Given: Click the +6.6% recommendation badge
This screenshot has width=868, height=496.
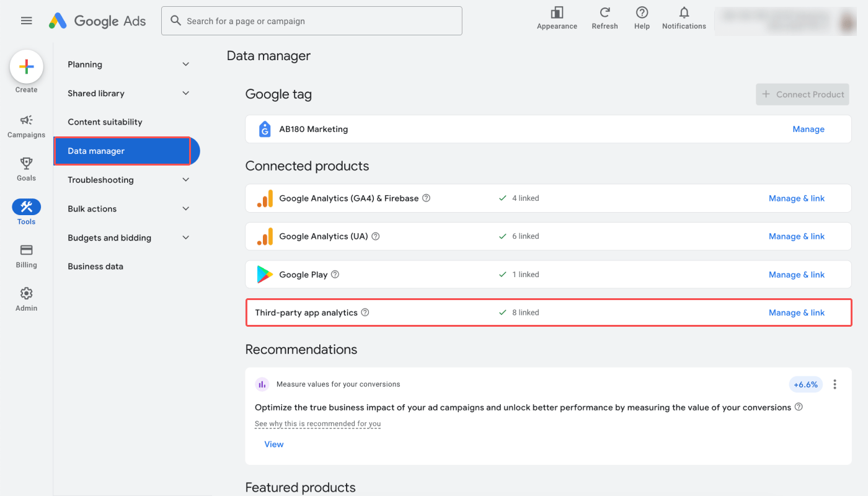Looking at the screenshot, I should pyautogui.click(x=806, y=384).
